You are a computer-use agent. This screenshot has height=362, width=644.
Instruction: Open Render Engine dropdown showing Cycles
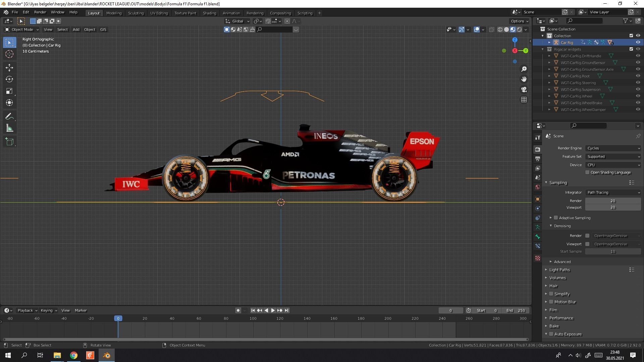click(x=613, y=148)
